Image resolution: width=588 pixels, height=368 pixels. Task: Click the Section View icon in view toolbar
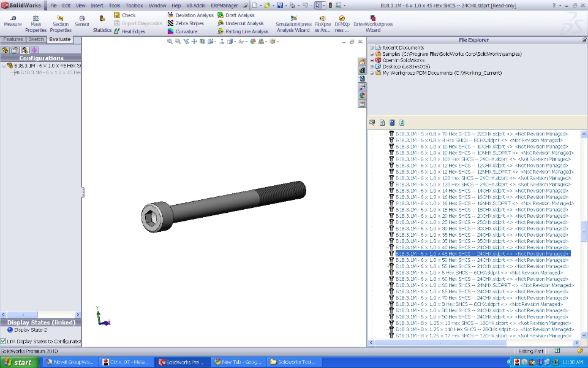(202, 42)
